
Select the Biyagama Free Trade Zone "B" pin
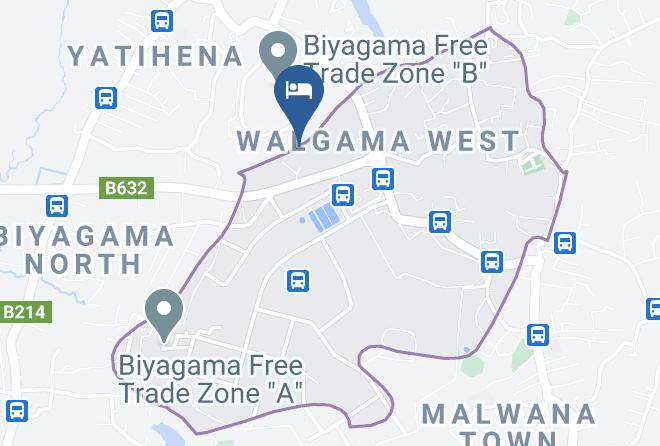pyautogui.click(x=277, y=55)
